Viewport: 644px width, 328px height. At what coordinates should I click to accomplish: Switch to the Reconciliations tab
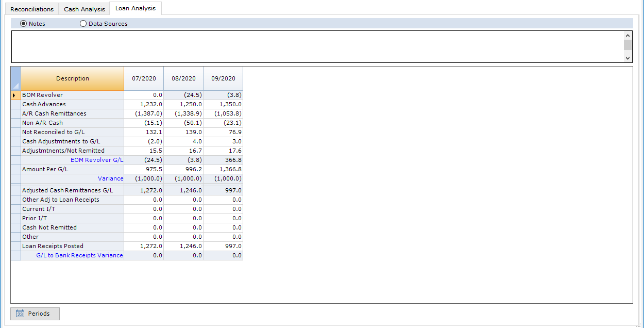pyautogui.click(x=32, y=9)
